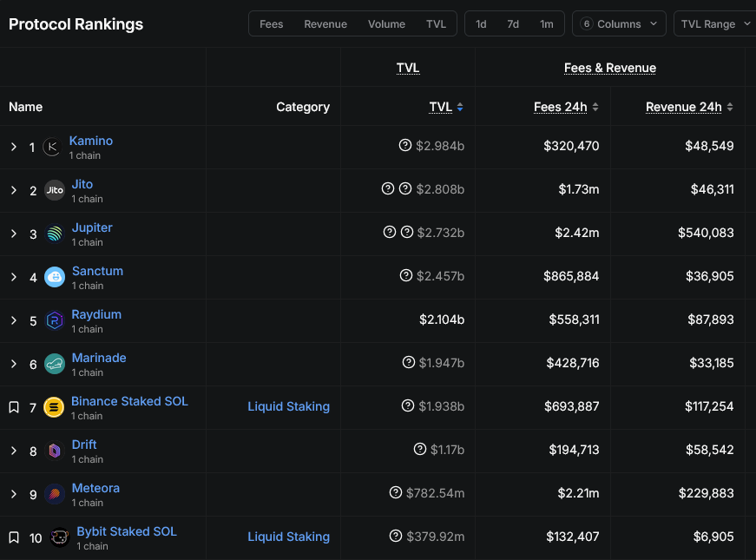Bookmark Binance Staked SOL
The width and height of the screenshot is (756, 560).
click(14, 407)
